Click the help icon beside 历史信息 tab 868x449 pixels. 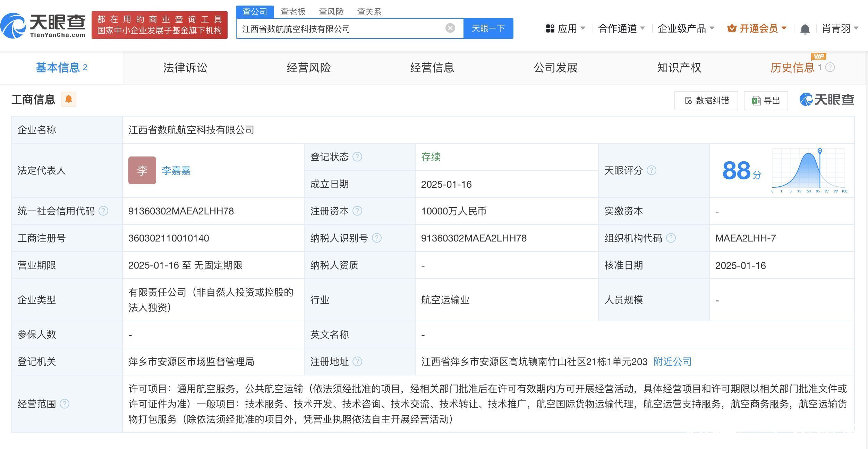pyautogui.click(x=830, y=67)
